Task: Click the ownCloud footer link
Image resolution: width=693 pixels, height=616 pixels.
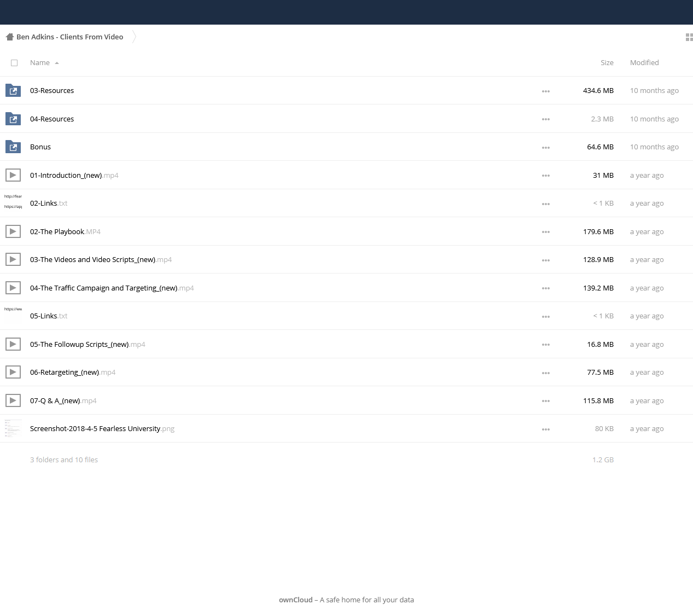Action: point(296,600)
